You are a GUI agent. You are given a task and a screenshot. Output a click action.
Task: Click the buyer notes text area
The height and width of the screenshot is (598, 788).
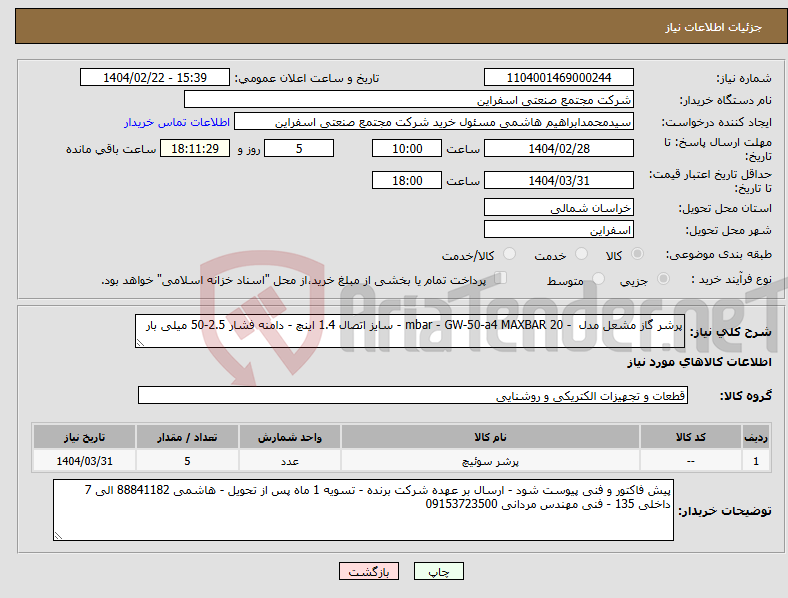(363, 510)
